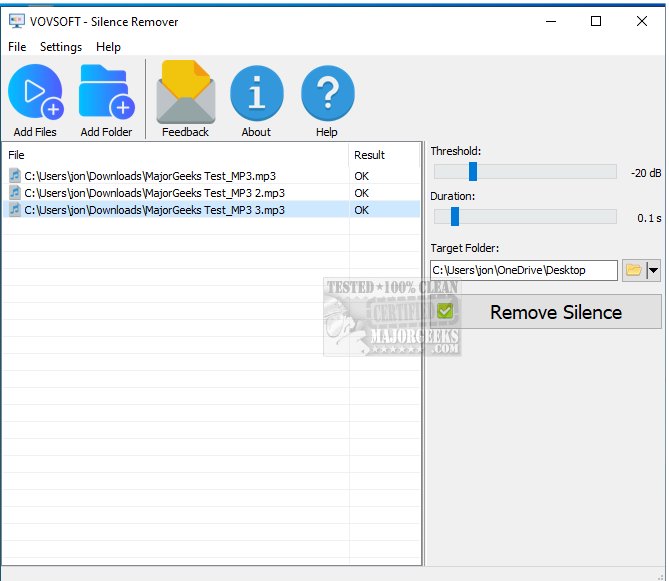Select MajorGeeks Test_MP3 2.mp3 row
The height and width of the screenshot is (581, 669).
(x=212, y=193)
